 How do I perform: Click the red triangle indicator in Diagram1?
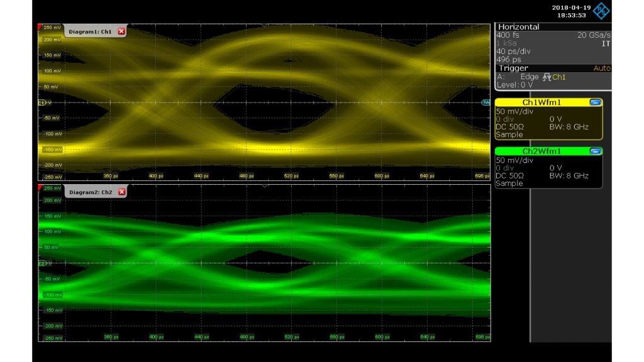38,26
